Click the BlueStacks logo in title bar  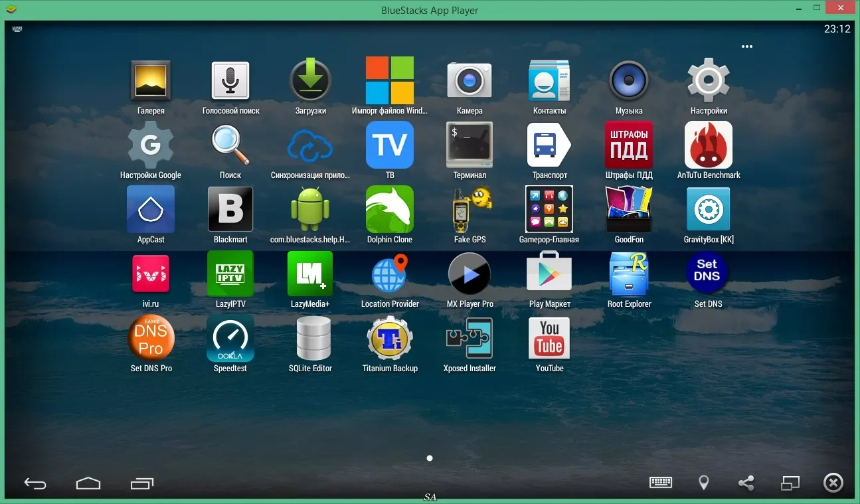11,9
